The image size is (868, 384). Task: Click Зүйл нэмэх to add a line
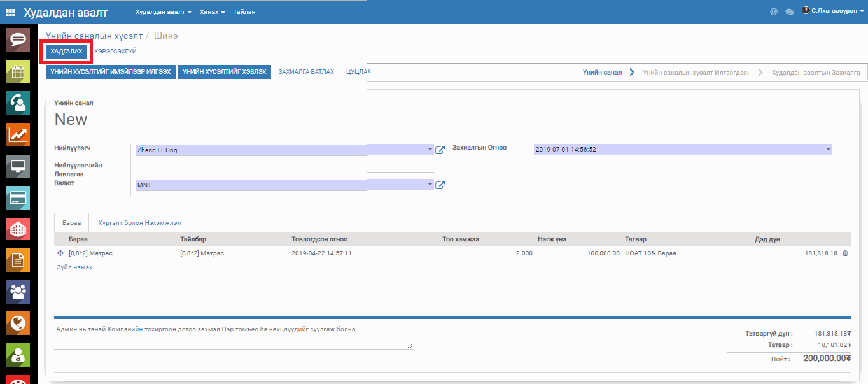click(x=74, y=267)
